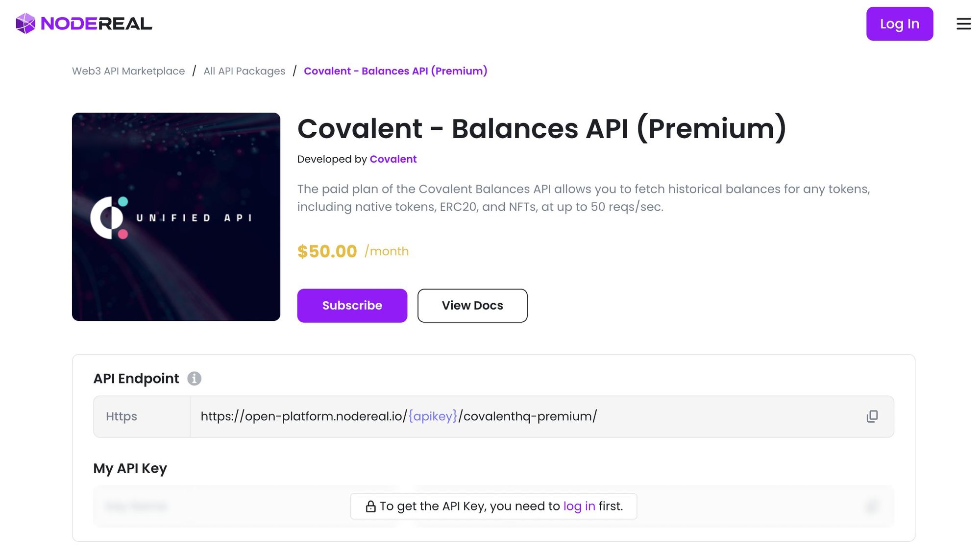Click the NodeReal cube logo icon

(x=25, y=24)
